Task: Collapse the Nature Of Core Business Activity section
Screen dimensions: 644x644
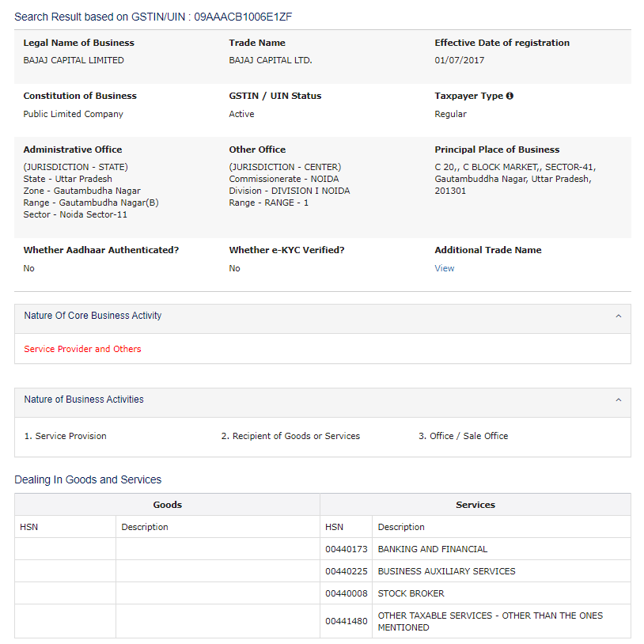Action: 618,316
